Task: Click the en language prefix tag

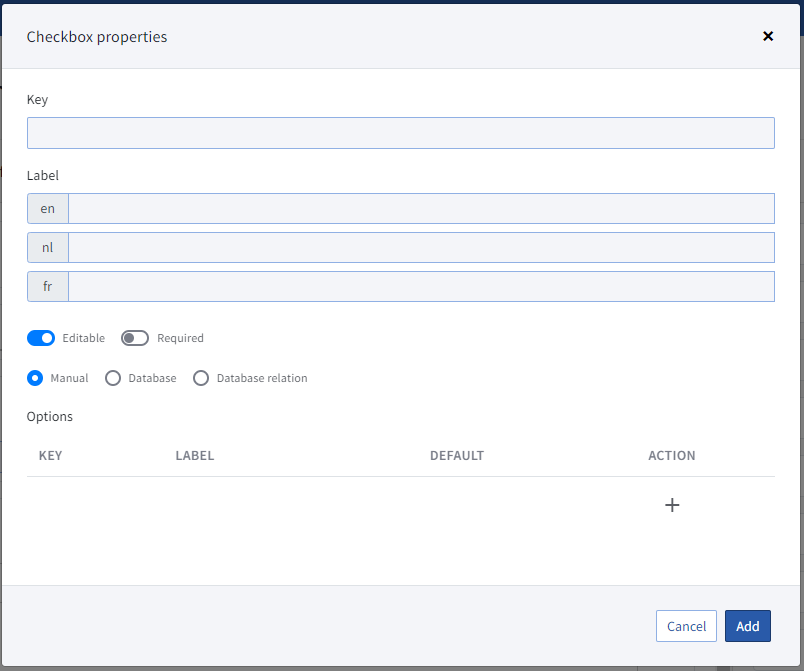Action: point(48,209)
